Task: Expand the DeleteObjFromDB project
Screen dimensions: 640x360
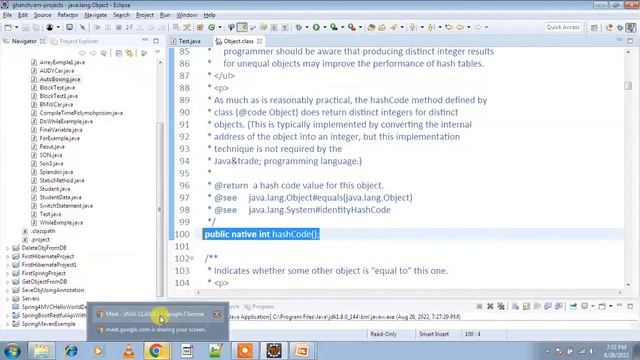Action: pos(7,248)
